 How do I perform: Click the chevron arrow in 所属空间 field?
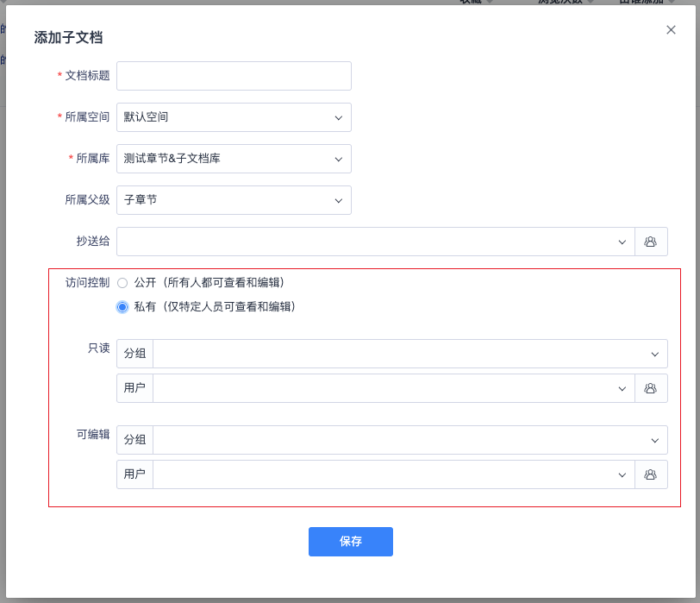pyautogui.click(x=338, y=117)
